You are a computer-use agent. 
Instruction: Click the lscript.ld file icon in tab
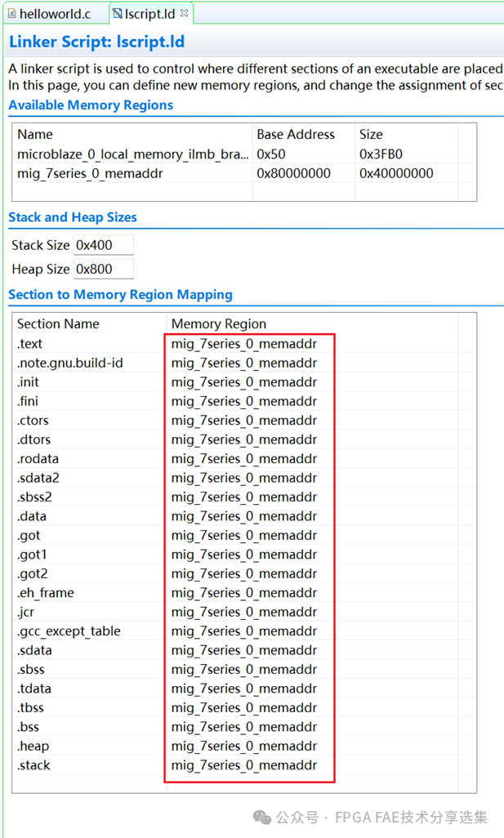click(x=117, y=14)
